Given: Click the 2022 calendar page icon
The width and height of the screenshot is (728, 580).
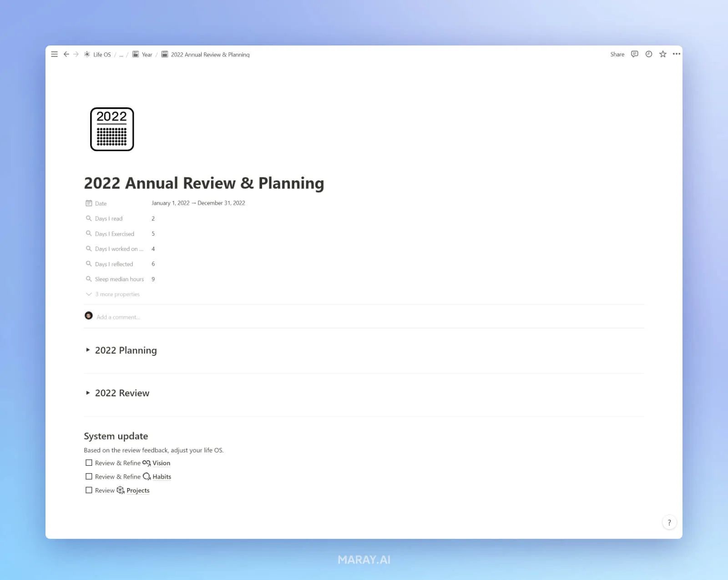Looking at the screenshot, I should (111, 129).
